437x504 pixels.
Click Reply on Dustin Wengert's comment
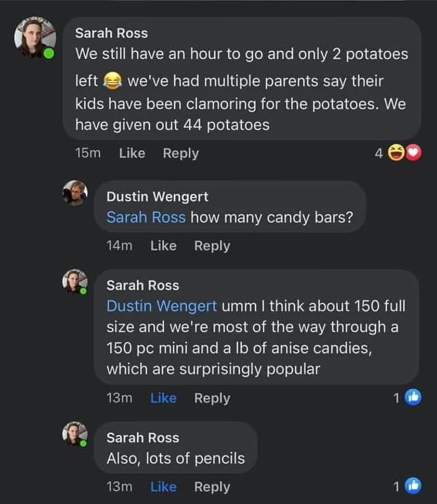212,245
